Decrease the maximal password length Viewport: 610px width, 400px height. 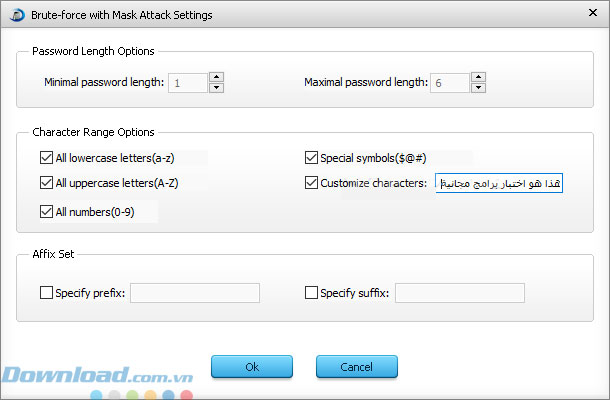click(x=480, y=88)
